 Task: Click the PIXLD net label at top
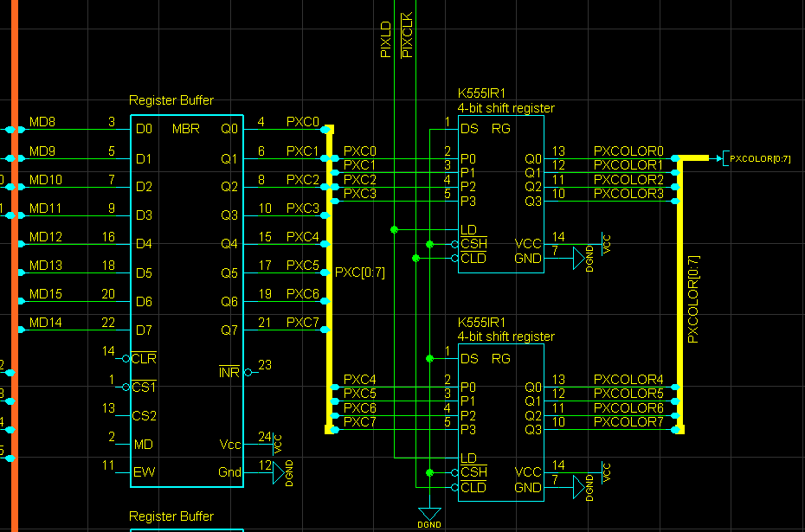(385, 39)
